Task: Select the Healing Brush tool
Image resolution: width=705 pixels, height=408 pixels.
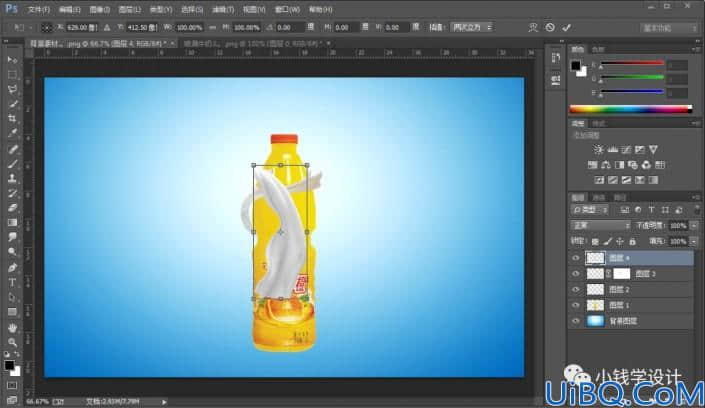Action: point(12,149)
